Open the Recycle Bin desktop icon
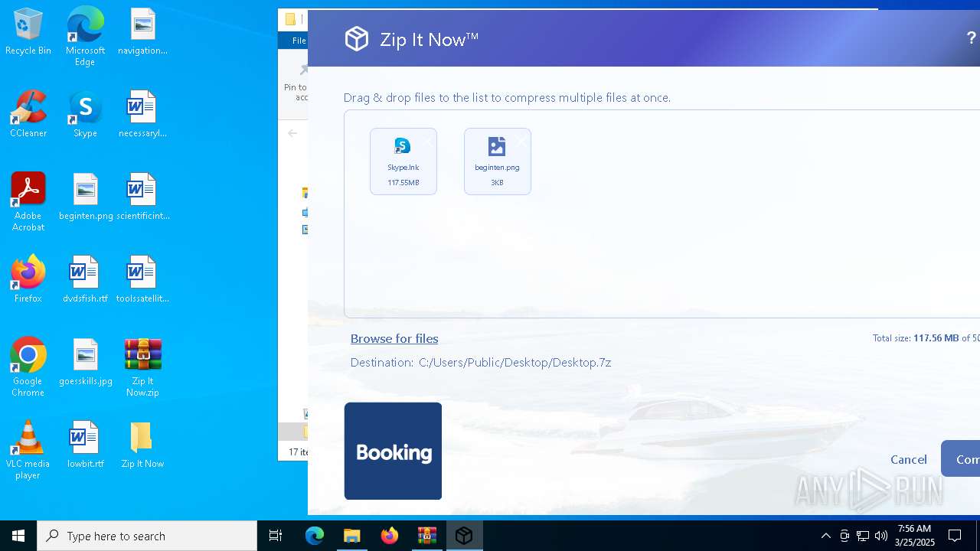980x551 pixels. click(x=28, y=31)
